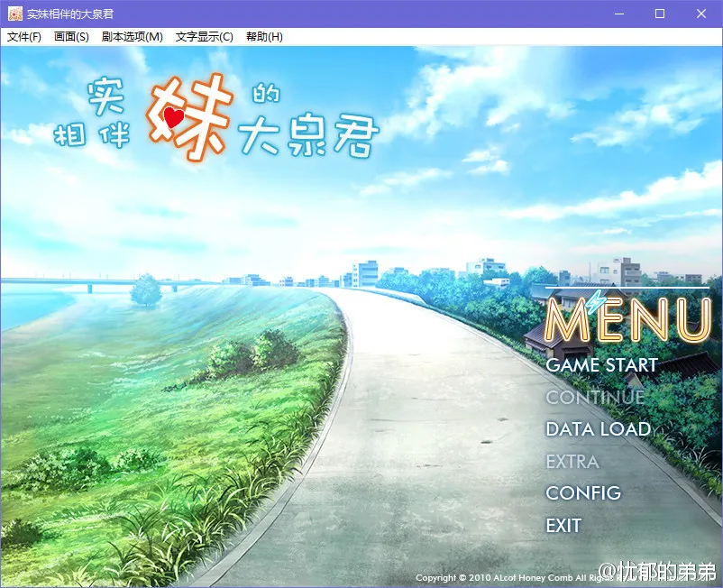The image size is (723, 588).
Task: Open the DATA LOAD screen
Action: 598,429
